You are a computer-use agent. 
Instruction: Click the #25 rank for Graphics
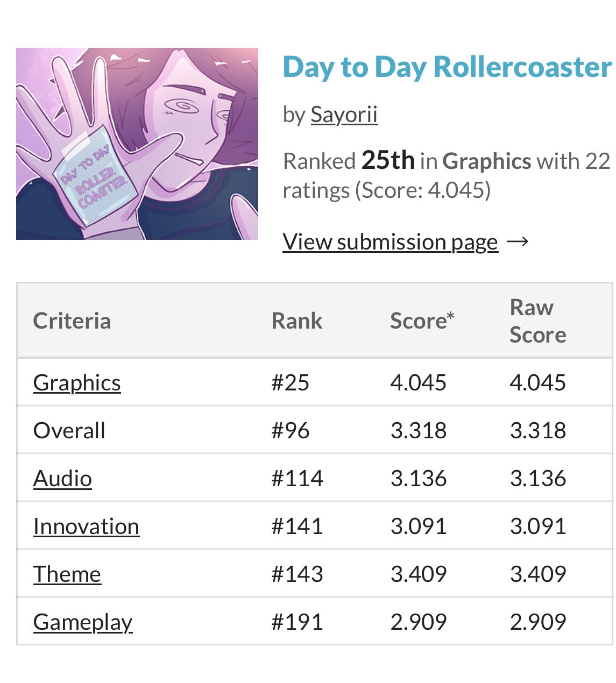(x=291, y=383)
